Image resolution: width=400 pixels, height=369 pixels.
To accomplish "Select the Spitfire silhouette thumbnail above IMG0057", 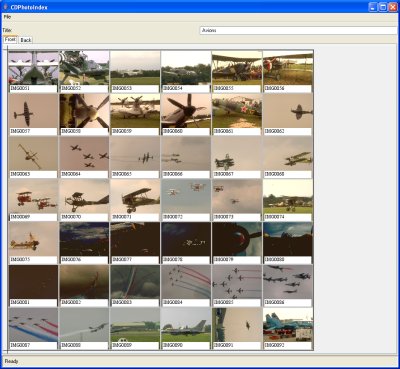I will [34, 111].
